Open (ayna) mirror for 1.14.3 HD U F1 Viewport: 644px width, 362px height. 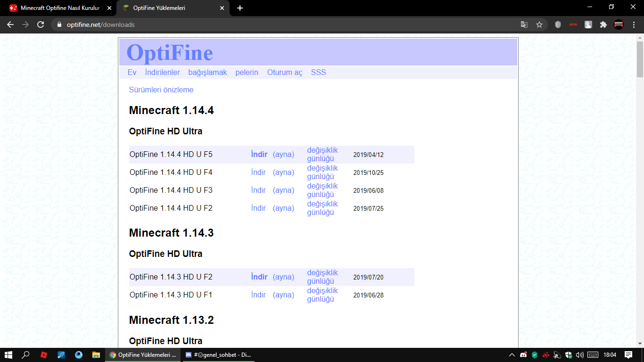[283, 295]
